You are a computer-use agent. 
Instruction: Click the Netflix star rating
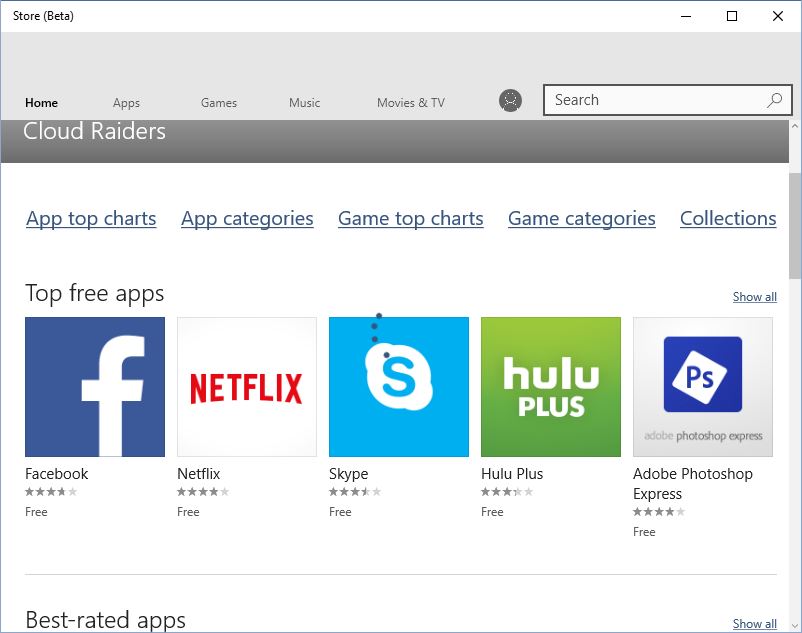[203, 492]
